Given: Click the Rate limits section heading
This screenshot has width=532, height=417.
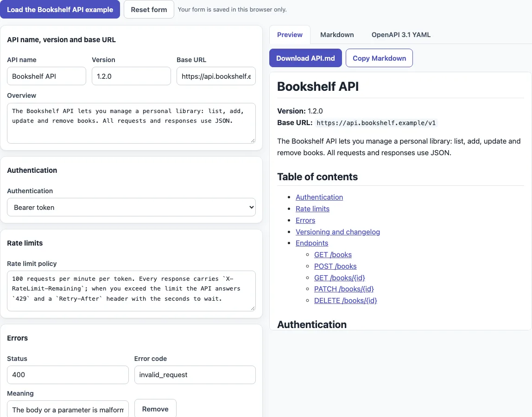Looking at the screenshot, I should pos(25,243).
